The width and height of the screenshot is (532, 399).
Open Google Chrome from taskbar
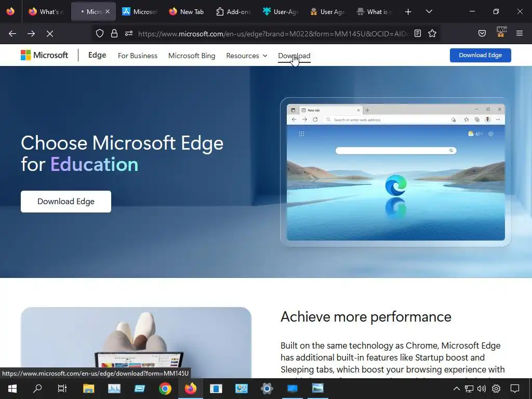coord(165,389)
